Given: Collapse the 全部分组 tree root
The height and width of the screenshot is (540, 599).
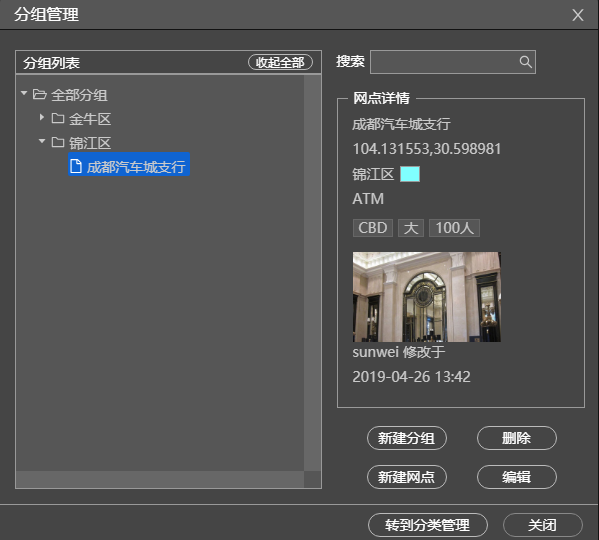Looking at the screenshot, I should pyautogui.click(x=24, y=93).
